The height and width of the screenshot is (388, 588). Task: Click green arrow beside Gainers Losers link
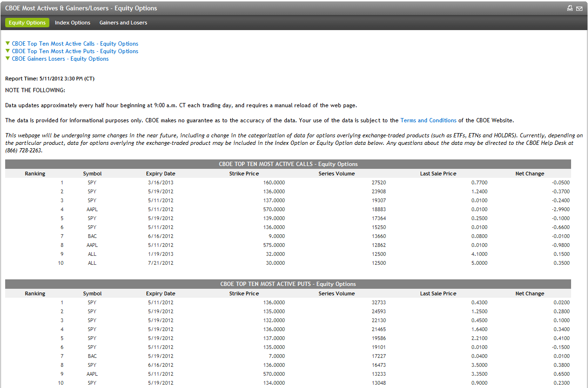[8, 58]
